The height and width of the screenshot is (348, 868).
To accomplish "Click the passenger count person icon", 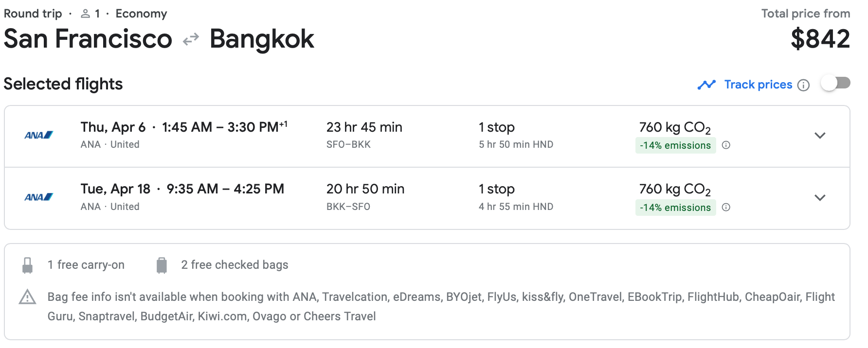I will point(85,14).
